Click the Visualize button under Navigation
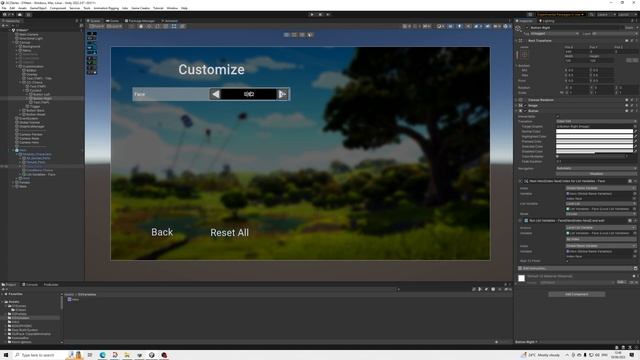This screenshot has width=640, height=360. [x=596, y=173]
